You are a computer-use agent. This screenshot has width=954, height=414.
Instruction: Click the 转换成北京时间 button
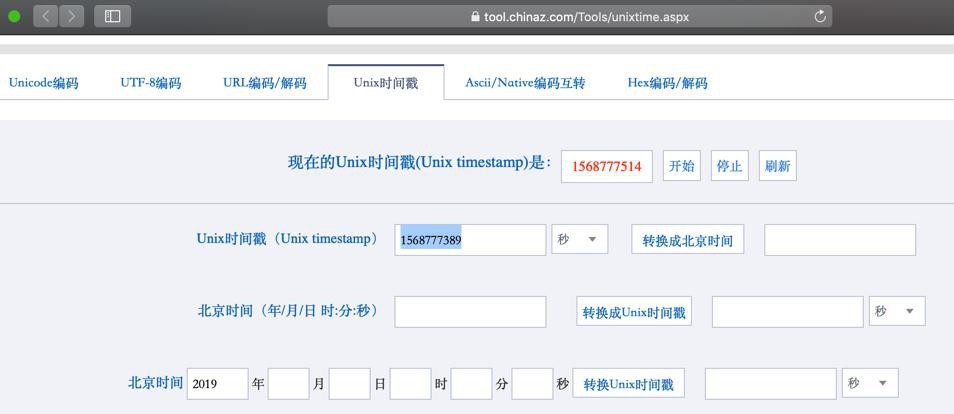click(x=688, y=240)
